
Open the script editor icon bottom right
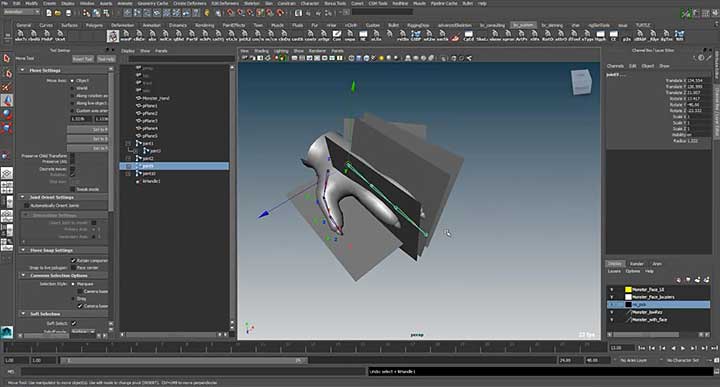coord(716,371)
